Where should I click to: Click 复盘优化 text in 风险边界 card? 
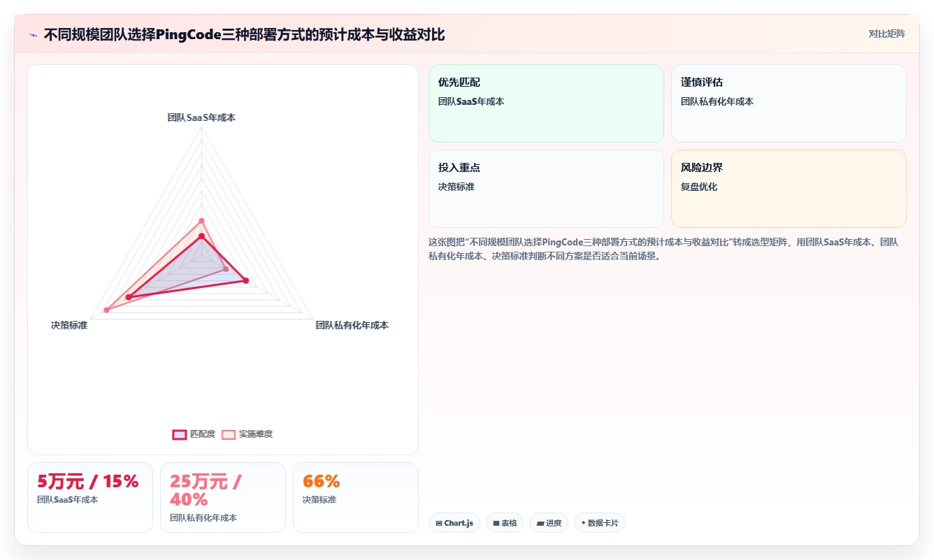pyautogui.click(x=699, y=187)
